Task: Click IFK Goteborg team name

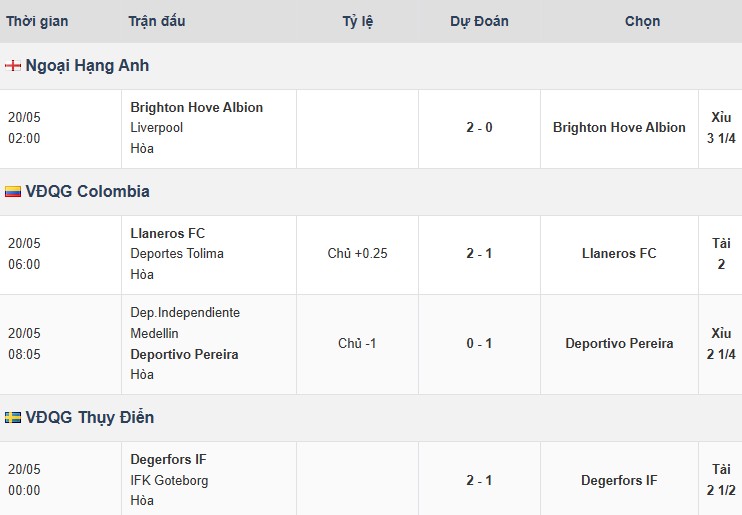Action: [x=169, y=480]
